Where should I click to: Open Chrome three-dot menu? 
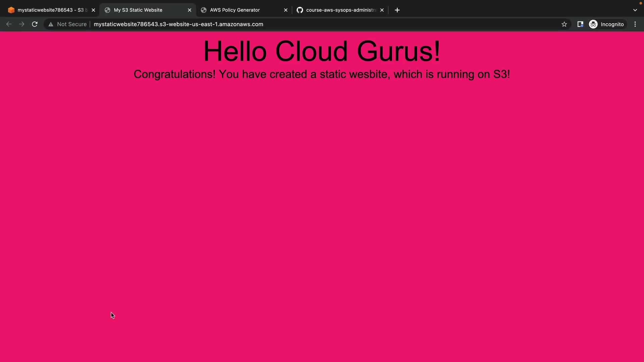[635, 24]
